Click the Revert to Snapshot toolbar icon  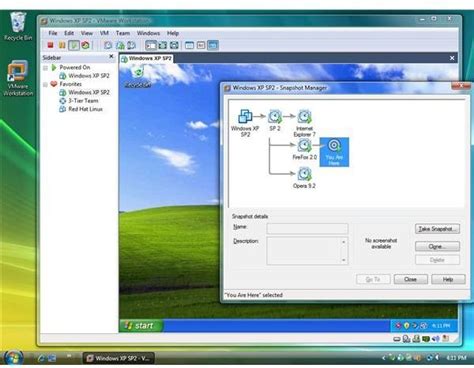(120, 45)
